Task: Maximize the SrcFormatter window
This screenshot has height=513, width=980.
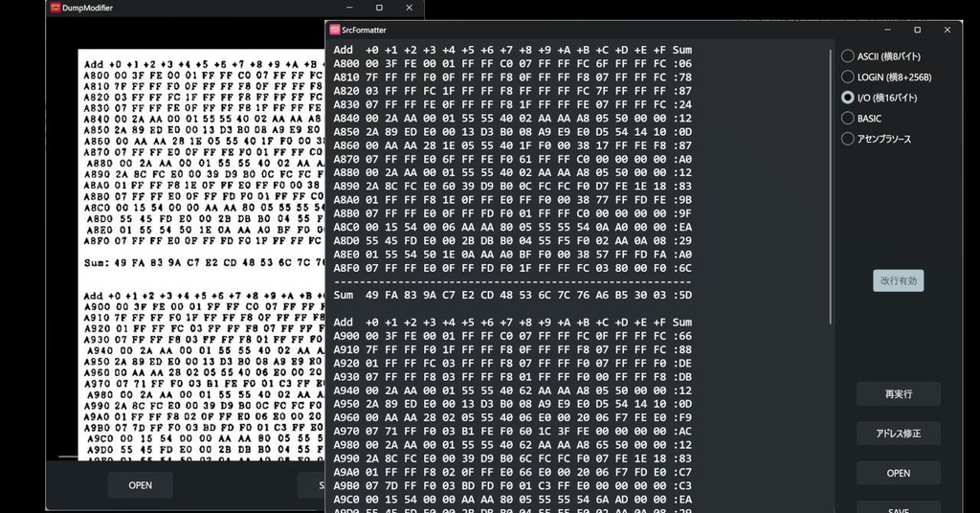Action: point(918,30)
